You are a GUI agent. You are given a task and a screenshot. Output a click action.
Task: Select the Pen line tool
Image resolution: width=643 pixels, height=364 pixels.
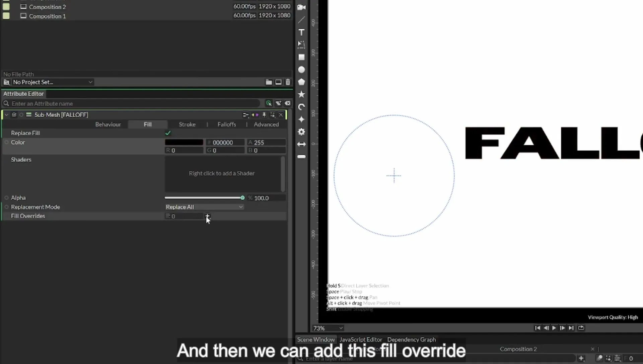[x=301, y=20]
